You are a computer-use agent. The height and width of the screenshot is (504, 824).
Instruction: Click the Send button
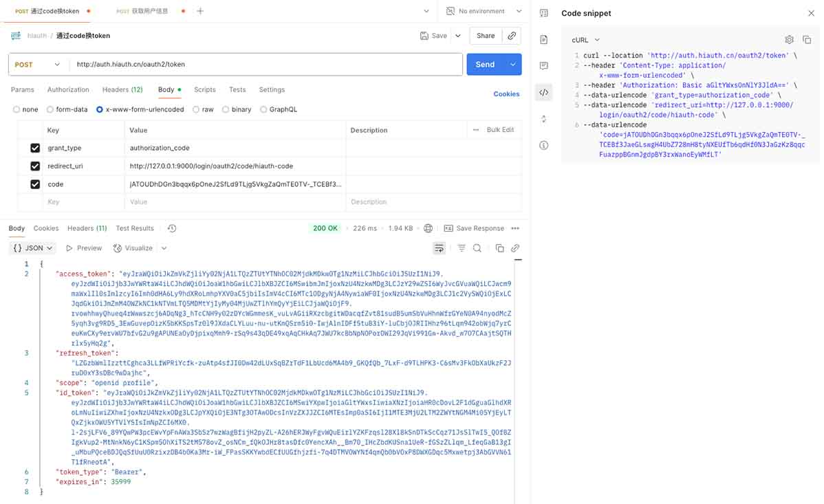click(485, 65)
